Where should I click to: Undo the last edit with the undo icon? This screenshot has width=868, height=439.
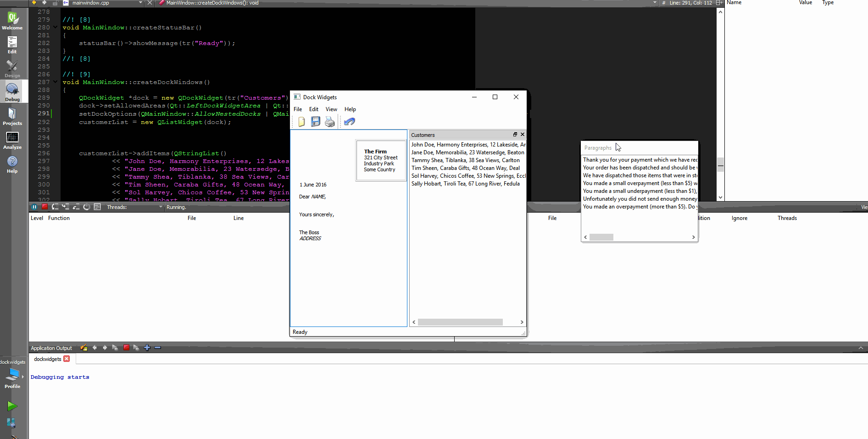349,121
